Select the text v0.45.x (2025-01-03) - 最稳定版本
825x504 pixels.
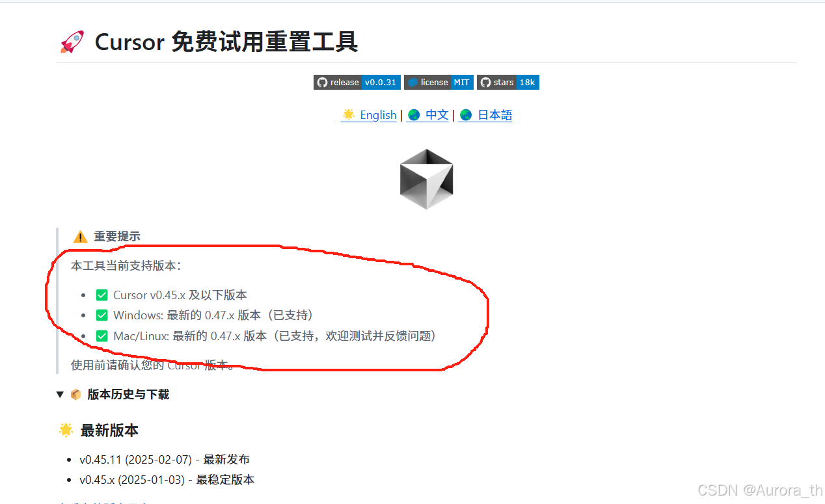[167, 480]
